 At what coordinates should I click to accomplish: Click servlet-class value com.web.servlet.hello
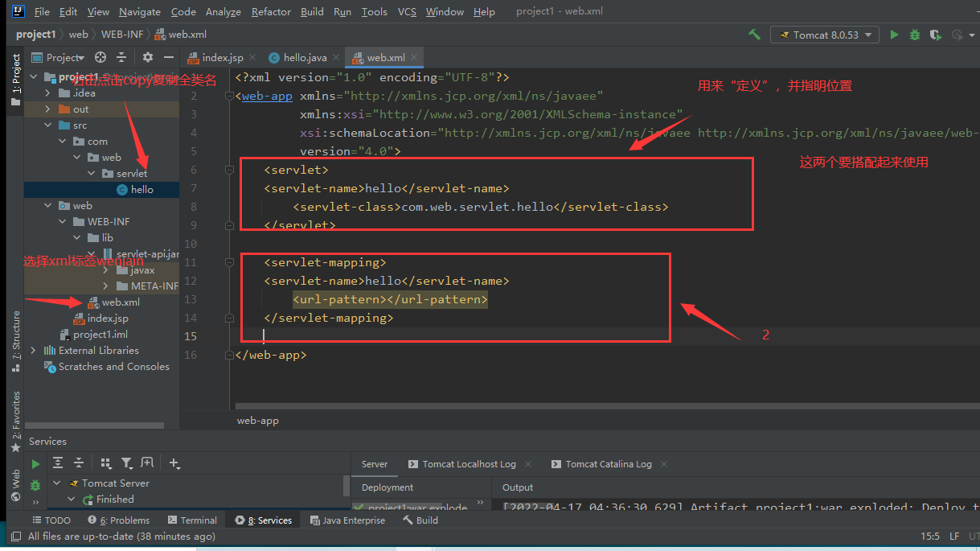(478, 207)
